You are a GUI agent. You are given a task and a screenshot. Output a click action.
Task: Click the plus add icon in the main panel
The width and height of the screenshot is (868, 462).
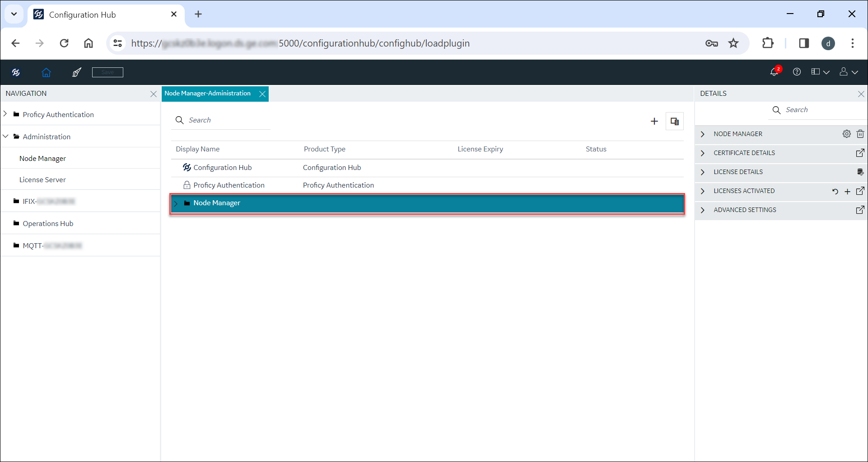pyautogui.click(x=654, y=121)
